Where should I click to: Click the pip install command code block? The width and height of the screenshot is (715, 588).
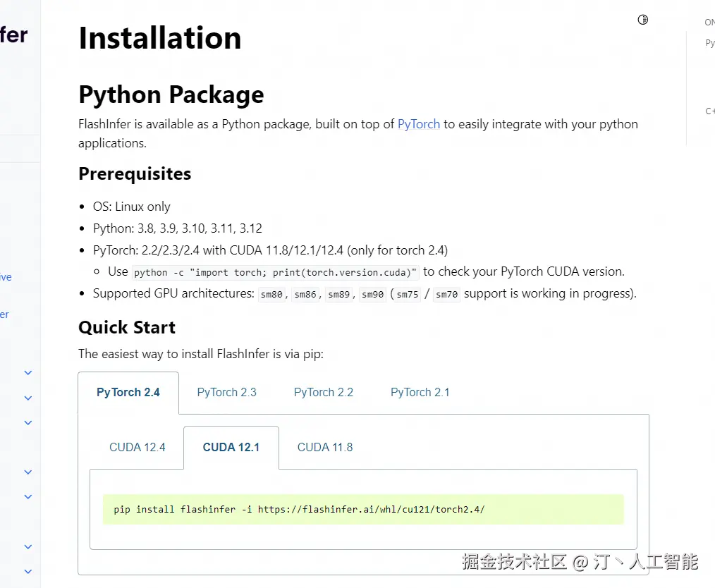coord(299,509)
